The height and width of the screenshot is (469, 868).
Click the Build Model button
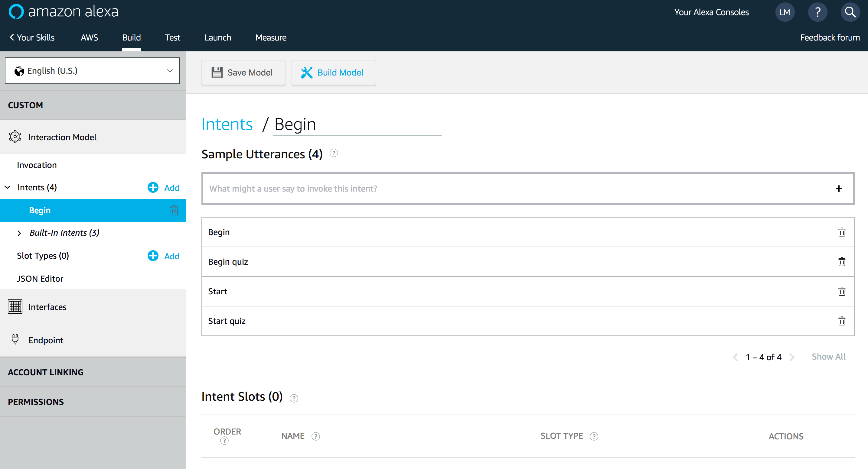pyautogui.click(x=334, y=73)
